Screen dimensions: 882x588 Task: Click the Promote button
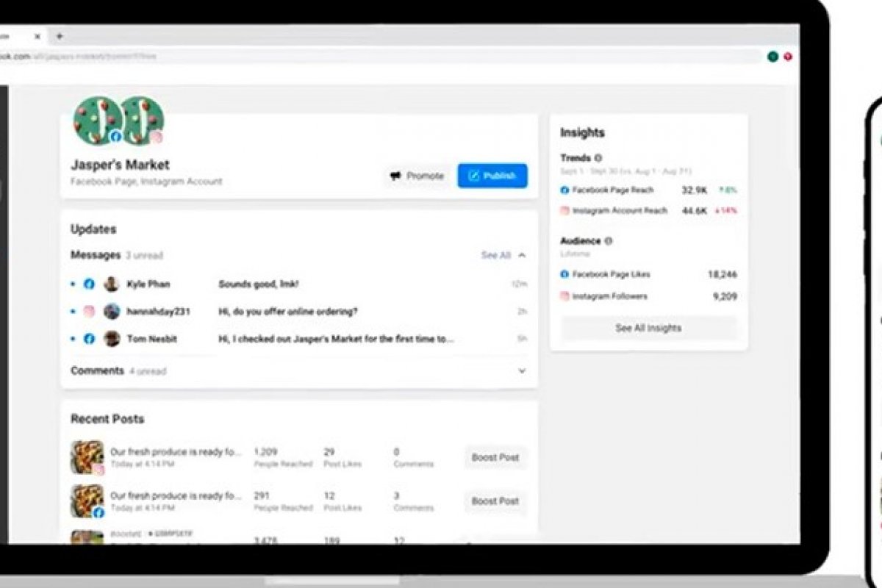(x=417, y=176)
